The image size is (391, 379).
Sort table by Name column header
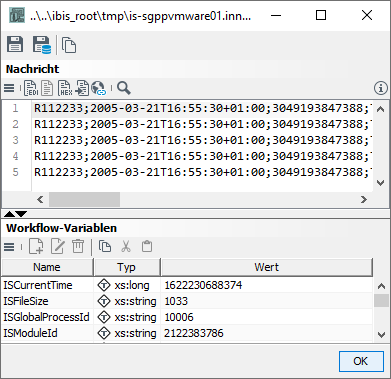point(47,267)
